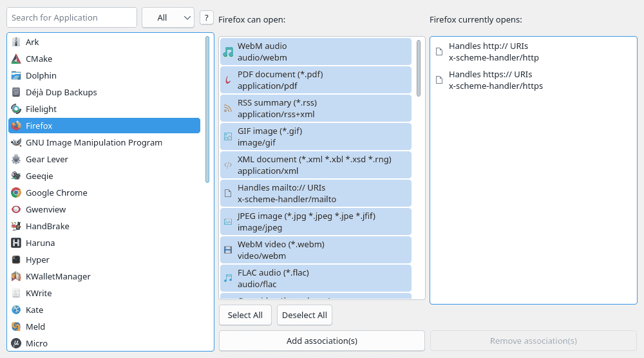Click Add association(s) button
Viewport: 644px width, 358px height.
click(322, 341)
